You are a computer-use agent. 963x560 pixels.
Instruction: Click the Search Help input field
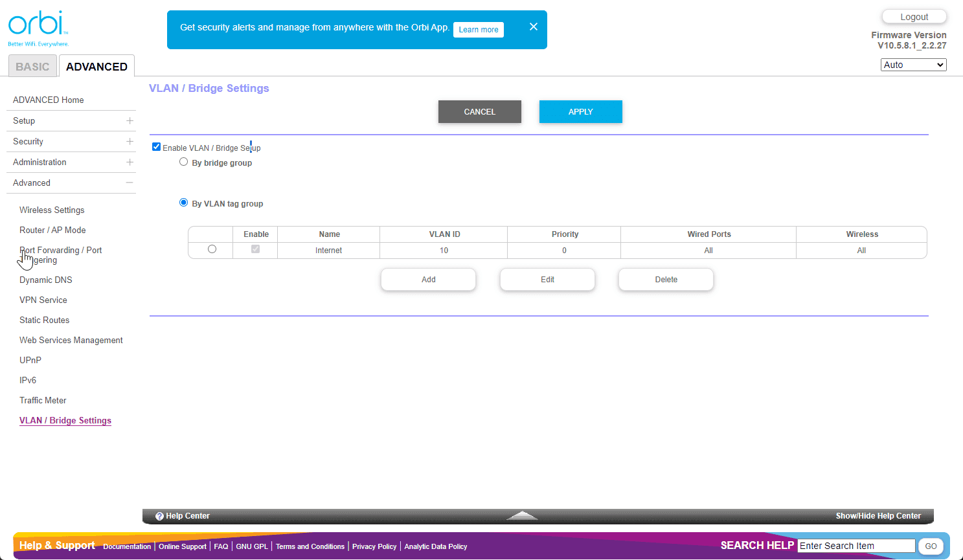855,546
